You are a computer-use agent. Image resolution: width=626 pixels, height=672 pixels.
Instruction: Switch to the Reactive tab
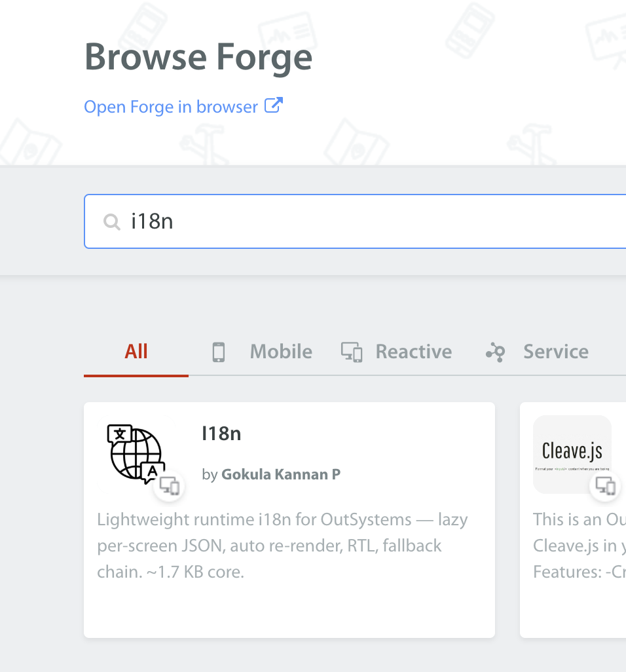[x=396, y=352]
